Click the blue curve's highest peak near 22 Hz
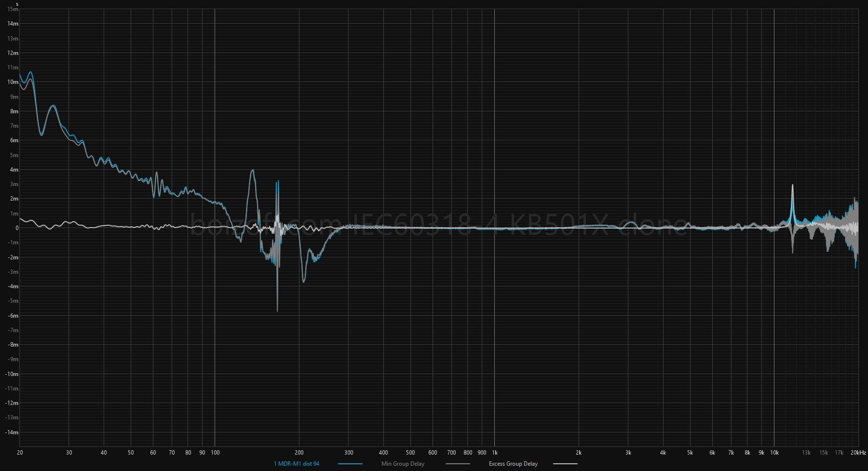The image size is (868, 471). (x=30, y=72)
